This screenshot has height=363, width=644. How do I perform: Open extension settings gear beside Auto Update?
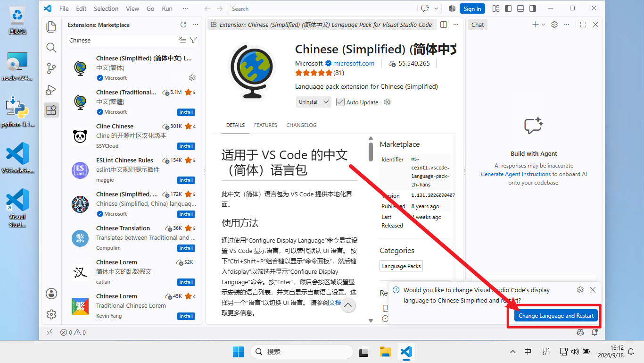(x=388, y=102)
